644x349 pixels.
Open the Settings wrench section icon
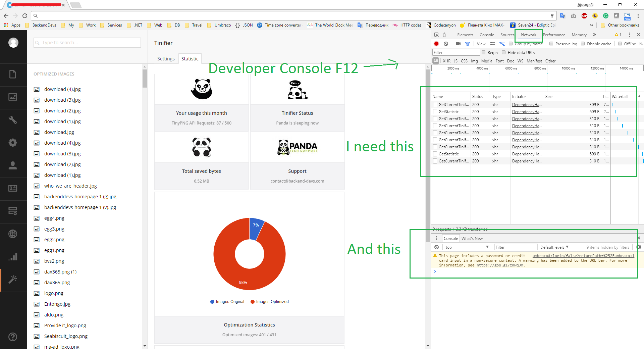(13, 120)
